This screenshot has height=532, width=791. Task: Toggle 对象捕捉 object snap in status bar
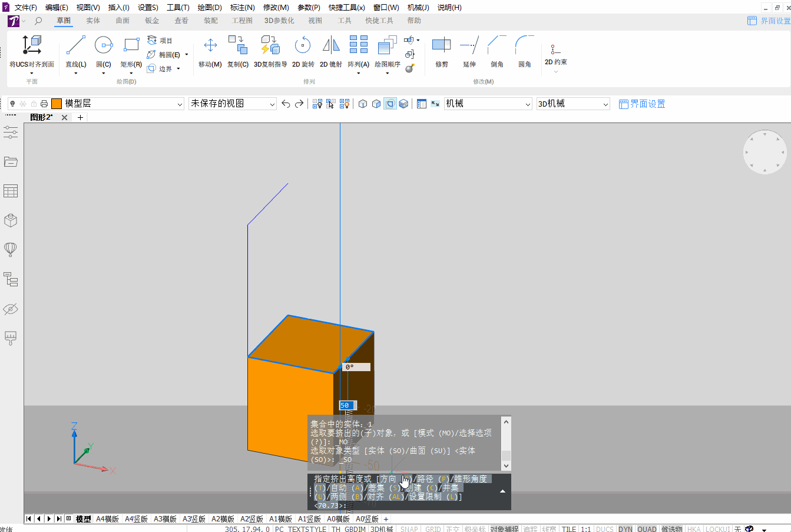pos(504,529)
